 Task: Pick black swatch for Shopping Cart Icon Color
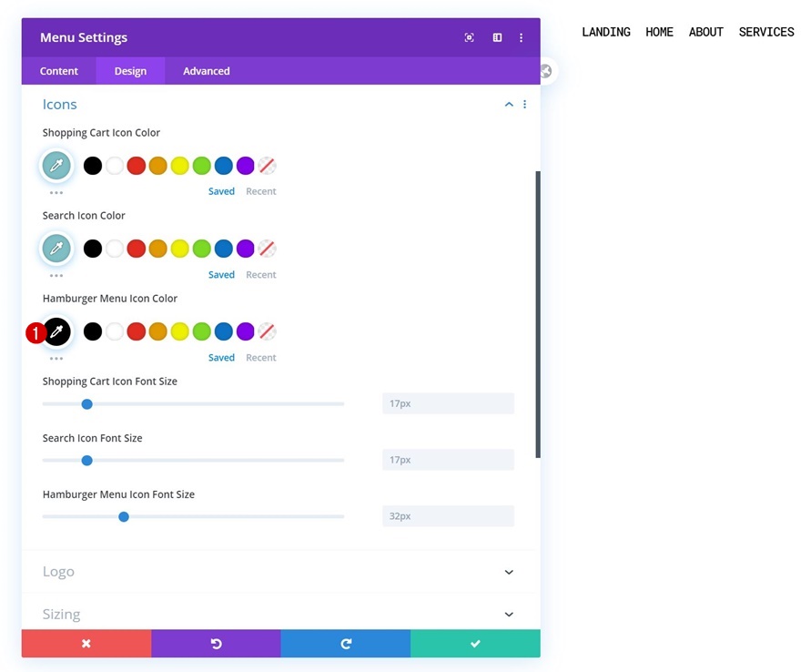point(93,166)
